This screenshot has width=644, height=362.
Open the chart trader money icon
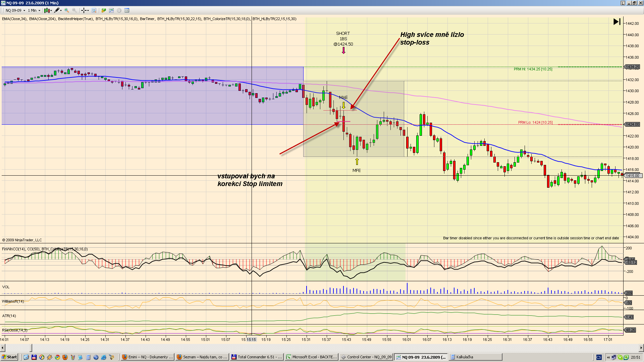[104, 10]
